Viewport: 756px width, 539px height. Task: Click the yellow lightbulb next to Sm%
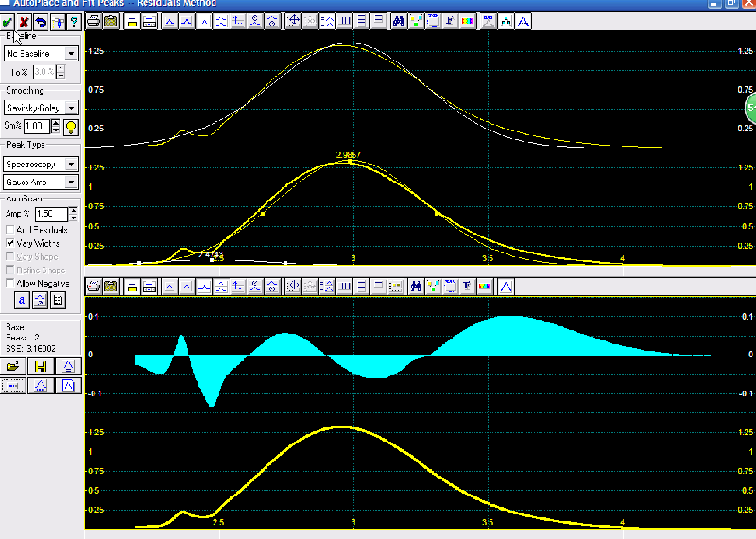71,127
